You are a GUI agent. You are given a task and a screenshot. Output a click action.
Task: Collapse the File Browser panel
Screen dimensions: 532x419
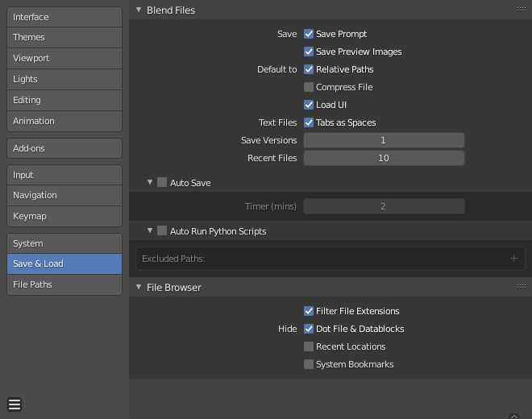[139, 287]
